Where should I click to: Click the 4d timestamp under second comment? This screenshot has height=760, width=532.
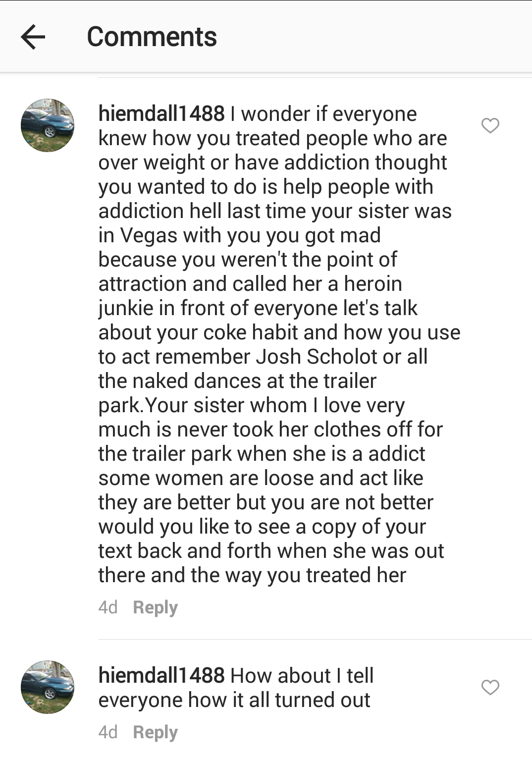pos(108,732)
